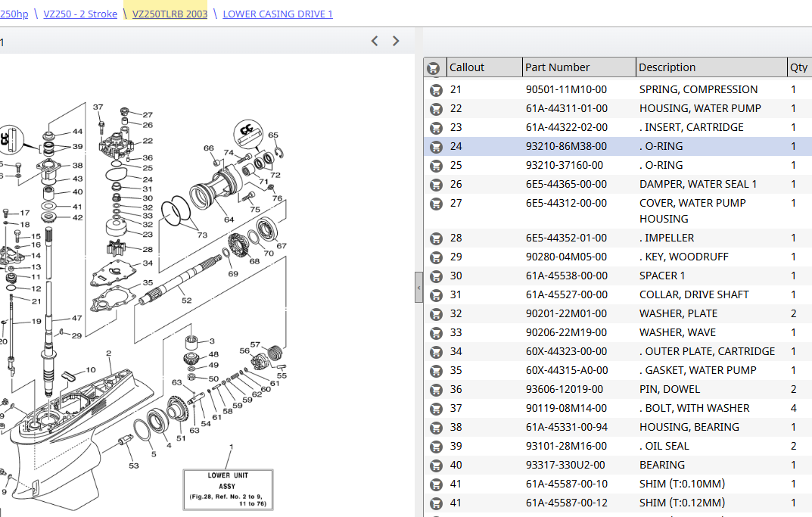Click description DAMPER, WATER SEAL 1
The width and height of the screenshot is (812, 517).
point(698,184)
